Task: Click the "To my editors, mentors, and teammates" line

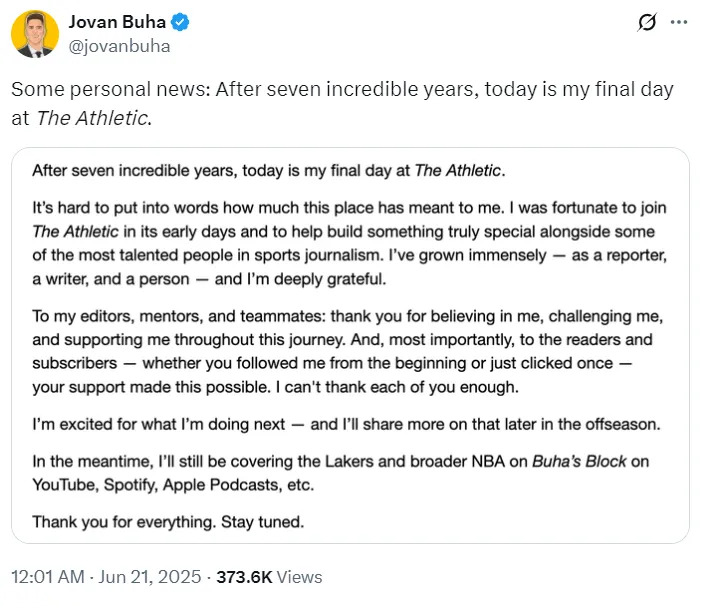Action: [179, 316]
